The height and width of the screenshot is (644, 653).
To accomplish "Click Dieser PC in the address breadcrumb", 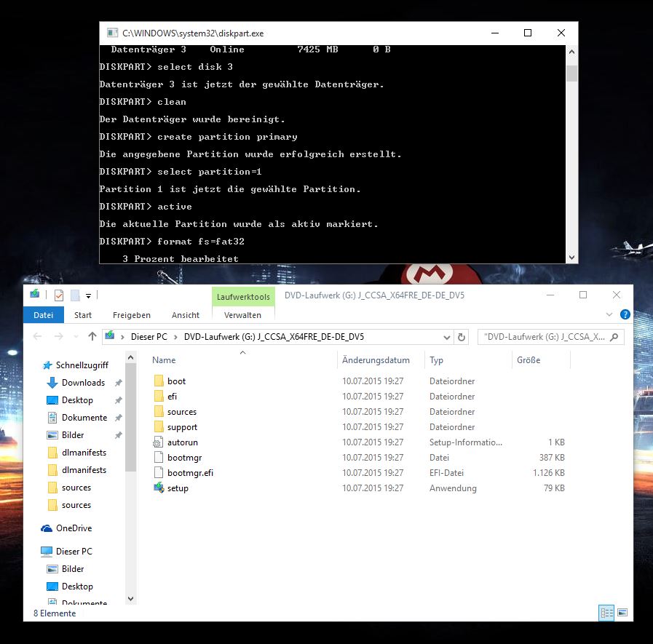I will 149,336.
